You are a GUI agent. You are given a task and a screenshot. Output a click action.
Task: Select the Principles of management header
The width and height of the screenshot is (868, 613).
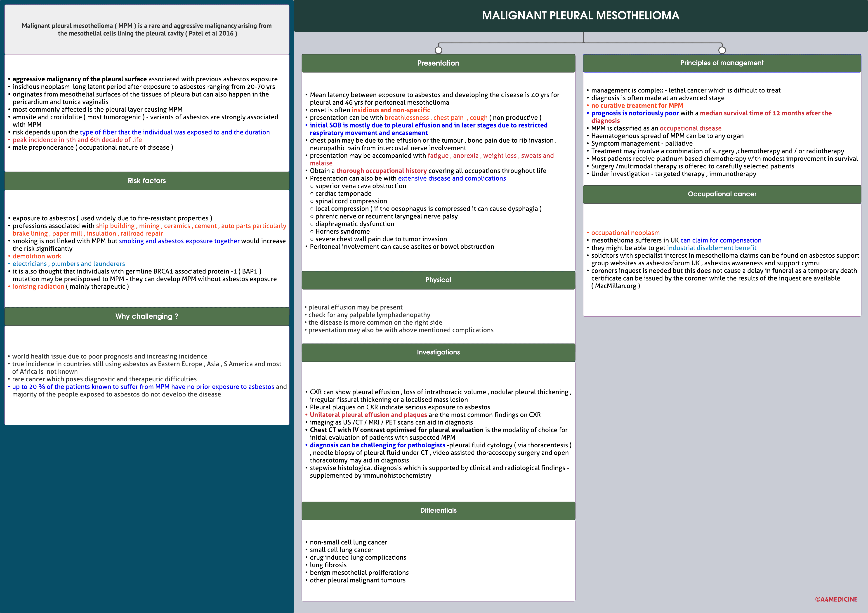[722, 63]
